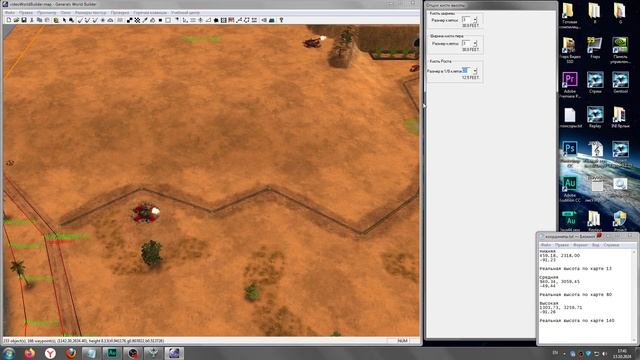Viewport: 640px width, 360px height.
Task: Click the word 'высокая' in Notepad
Action: [548, 303]
